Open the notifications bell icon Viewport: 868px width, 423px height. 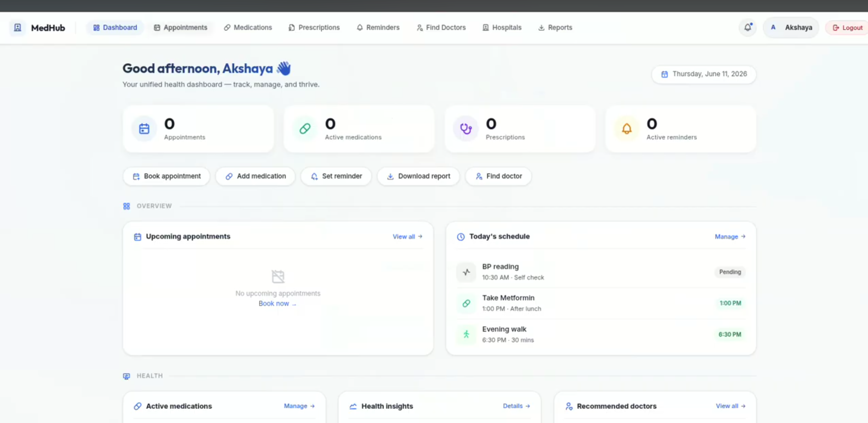(748, 28)
